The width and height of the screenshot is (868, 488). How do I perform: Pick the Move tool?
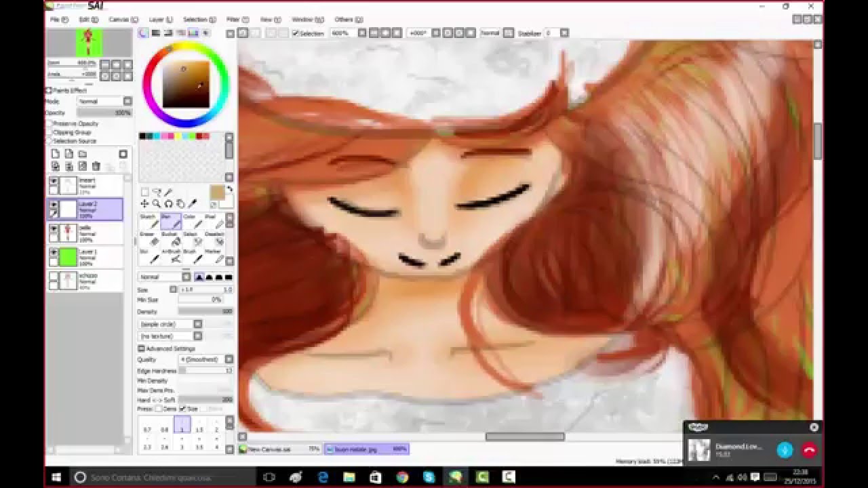144,203
